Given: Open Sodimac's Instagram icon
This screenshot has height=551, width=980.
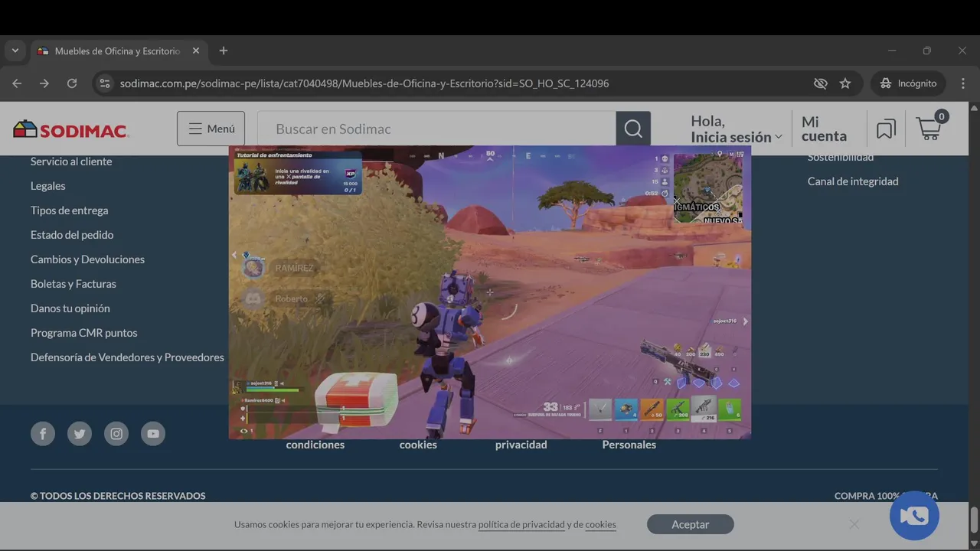Looking at the screenshot, I should point(116,434).
